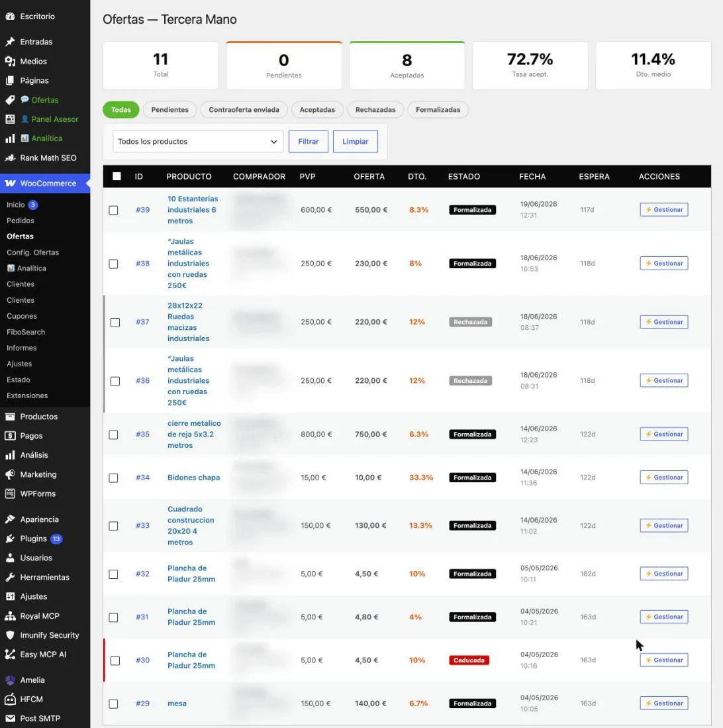This screenshot has height=728, width=723.
Task: Click the Herramientas wrench icon
Action: 10,577
